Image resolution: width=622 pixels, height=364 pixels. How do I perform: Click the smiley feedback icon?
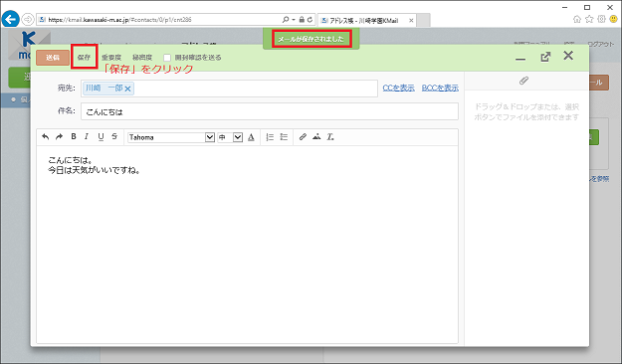(x=614, y=19)
